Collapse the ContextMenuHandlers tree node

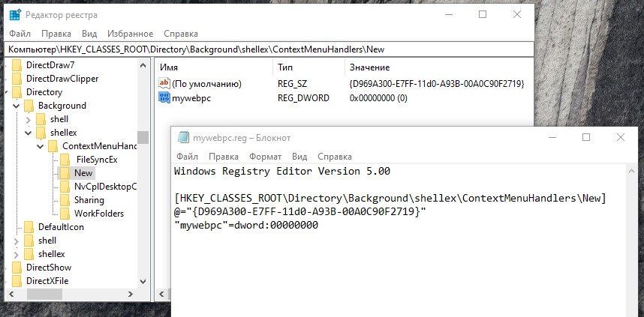[x=41, y=146]
